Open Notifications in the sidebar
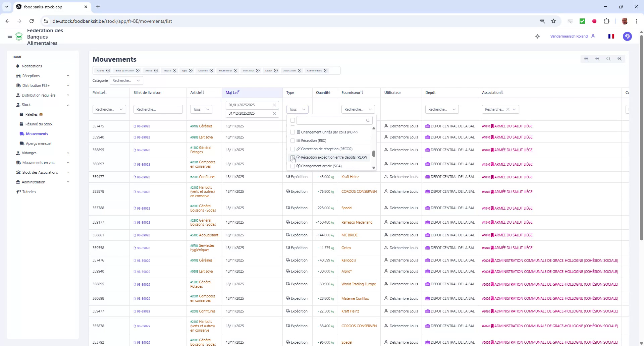The height and width of the screenshot is (346, 644). tap(32, 66)
